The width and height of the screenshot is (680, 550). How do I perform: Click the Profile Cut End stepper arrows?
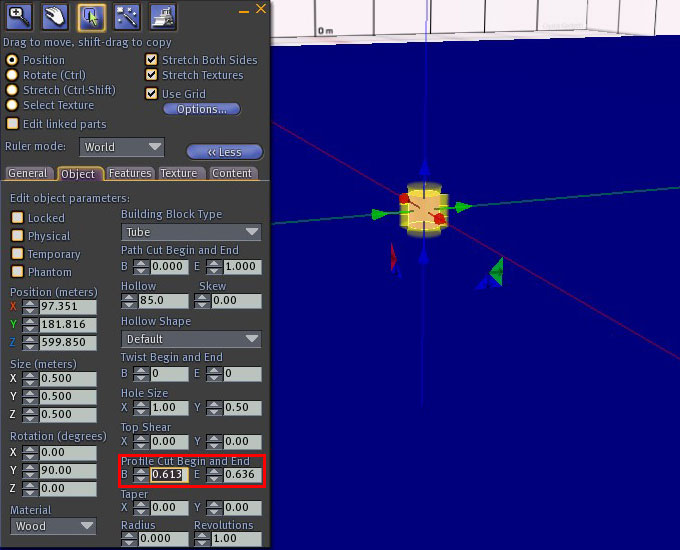pyautogui.click(x=214, y=475)
